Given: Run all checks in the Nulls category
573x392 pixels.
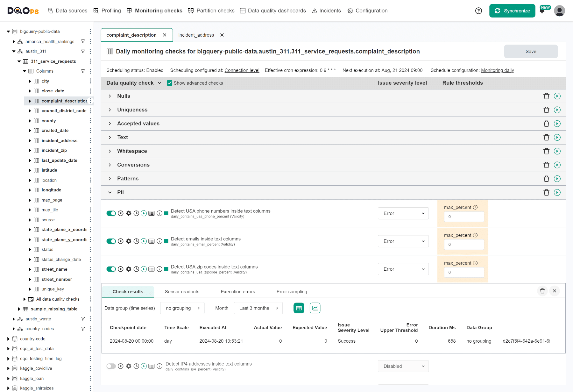Looking at the screenshot, I should click(557, 96).
